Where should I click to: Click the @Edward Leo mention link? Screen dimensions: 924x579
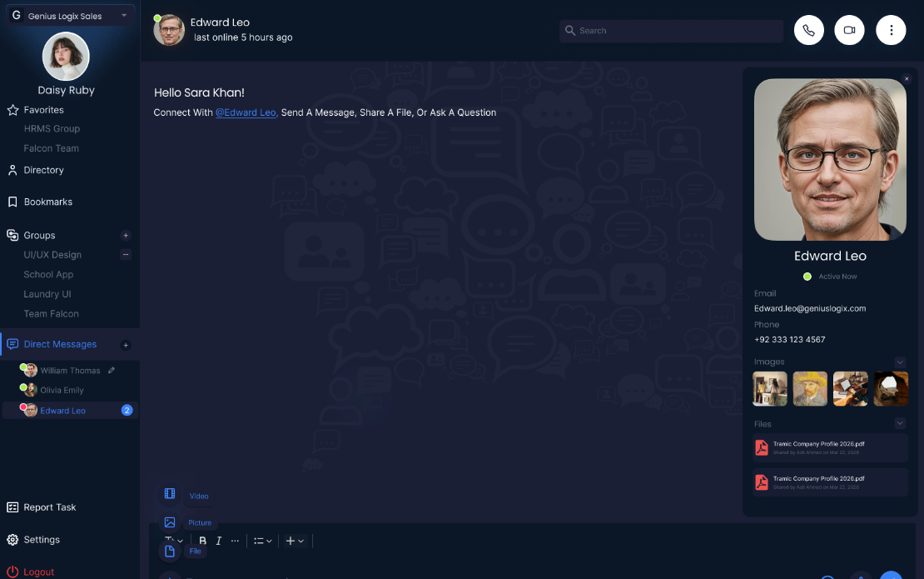tap(246, 112)
